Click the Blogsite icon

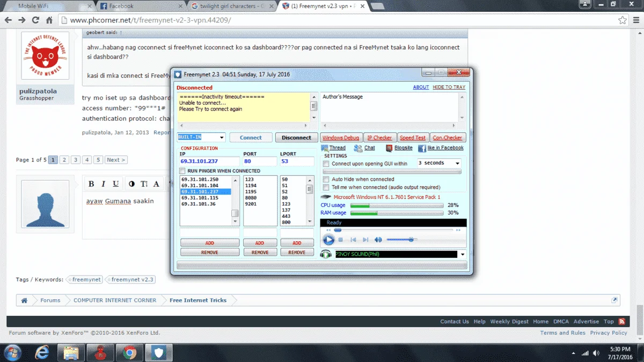(389, 148)
